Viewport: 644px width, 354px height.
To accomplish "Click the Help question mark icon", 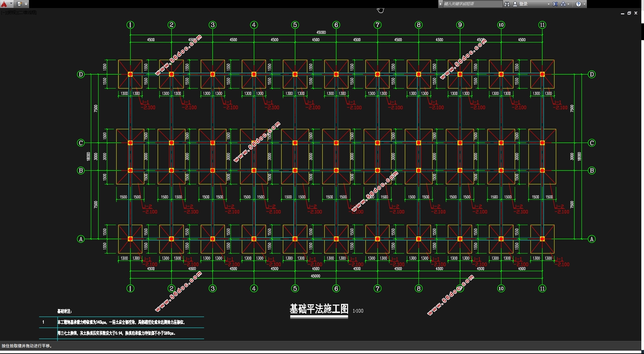I will tap(579, 4).
